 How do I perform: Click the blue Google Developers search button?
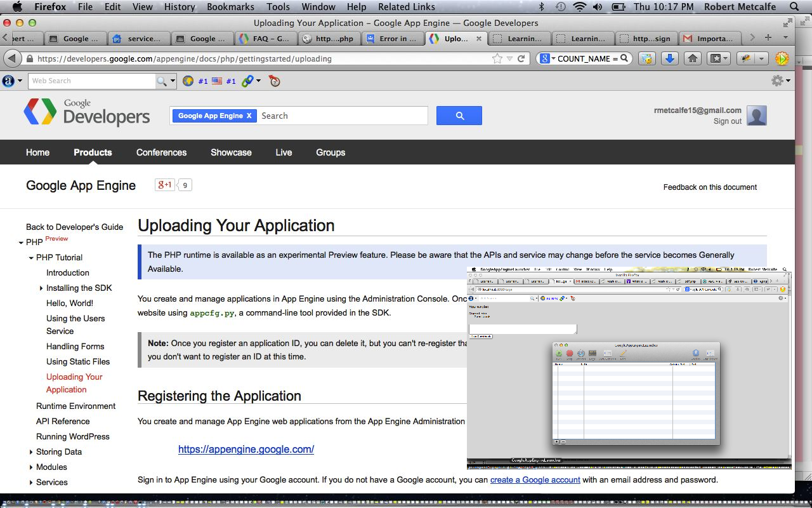point(459,116)
